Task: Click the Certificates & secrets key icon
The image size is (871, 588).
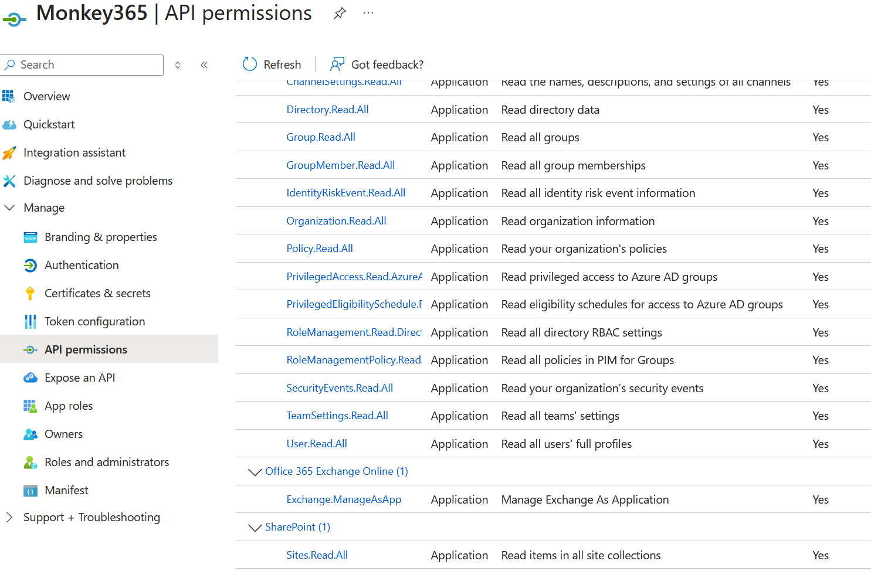Action: click(30, 293)
